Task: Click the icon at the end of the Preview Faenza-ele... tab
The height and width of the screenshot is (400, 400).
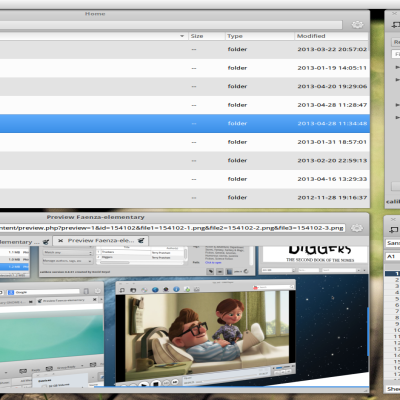Action: (x=141, y=240)
